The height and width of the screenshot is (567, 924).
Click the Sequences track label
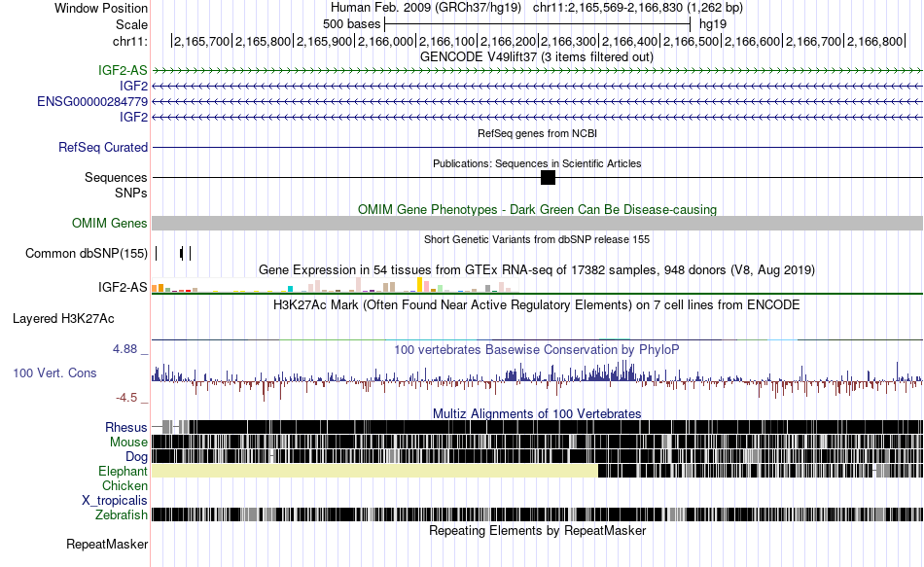pyautogui.click(x=116, y=177)
